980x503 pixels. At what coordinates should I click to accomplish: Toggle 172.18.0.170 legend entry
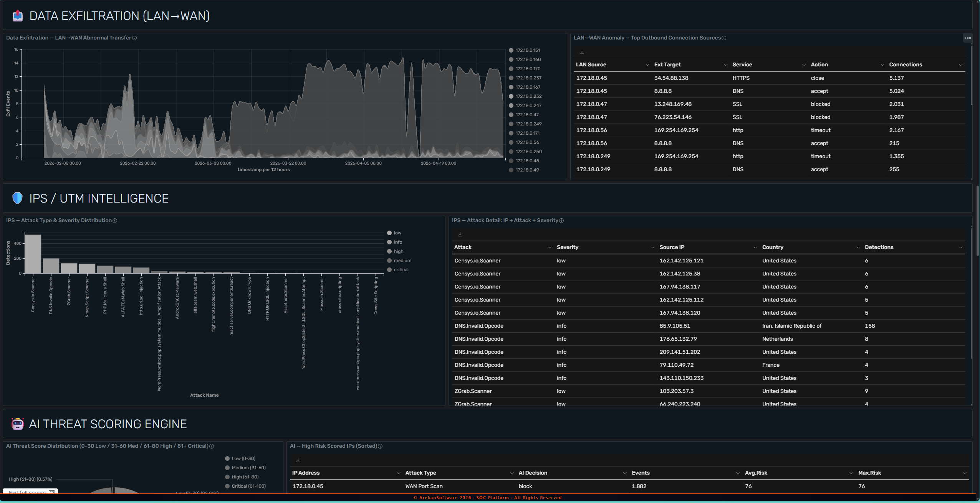click(x=525, y=69)
